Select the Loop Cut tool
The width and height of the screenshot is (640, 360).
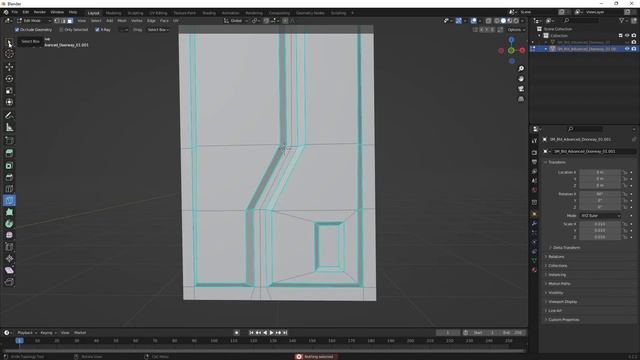coord(9,189)
